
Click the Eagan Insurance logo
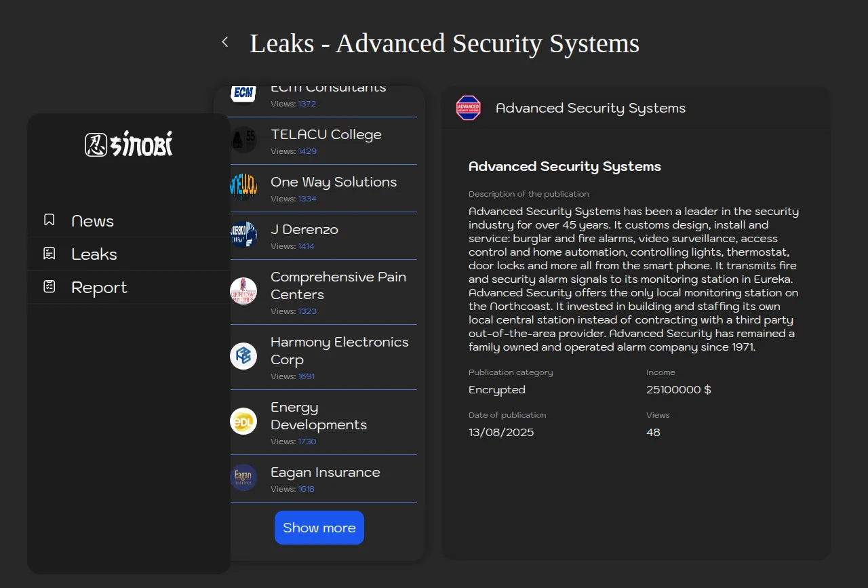243,477
